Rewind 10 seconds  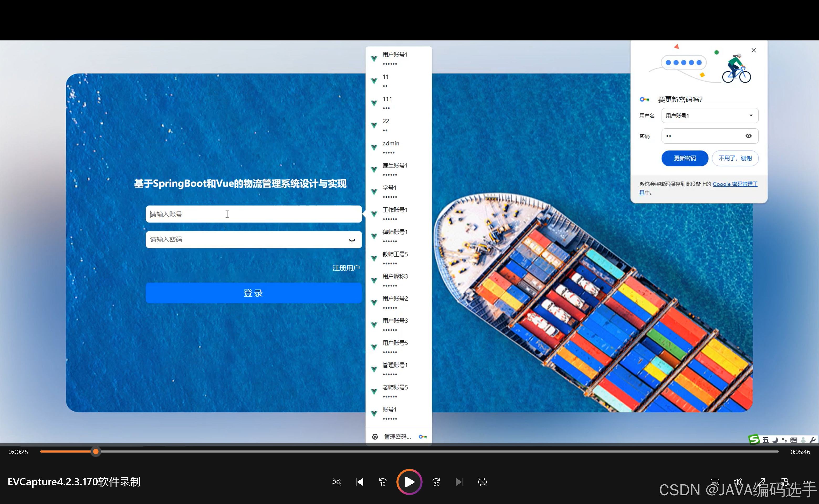tap(382, 482)
